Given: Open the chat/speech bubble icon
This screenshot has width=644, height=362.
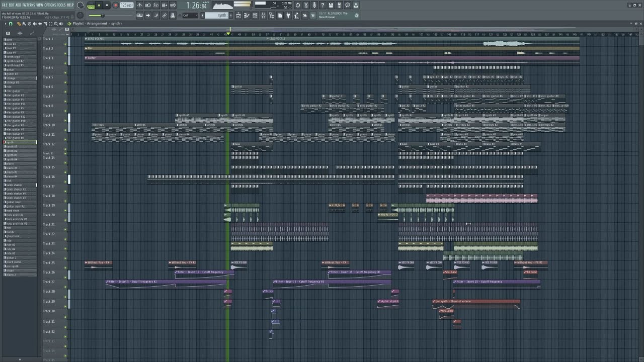Looking at the screenshot, I should click(348, 5).
